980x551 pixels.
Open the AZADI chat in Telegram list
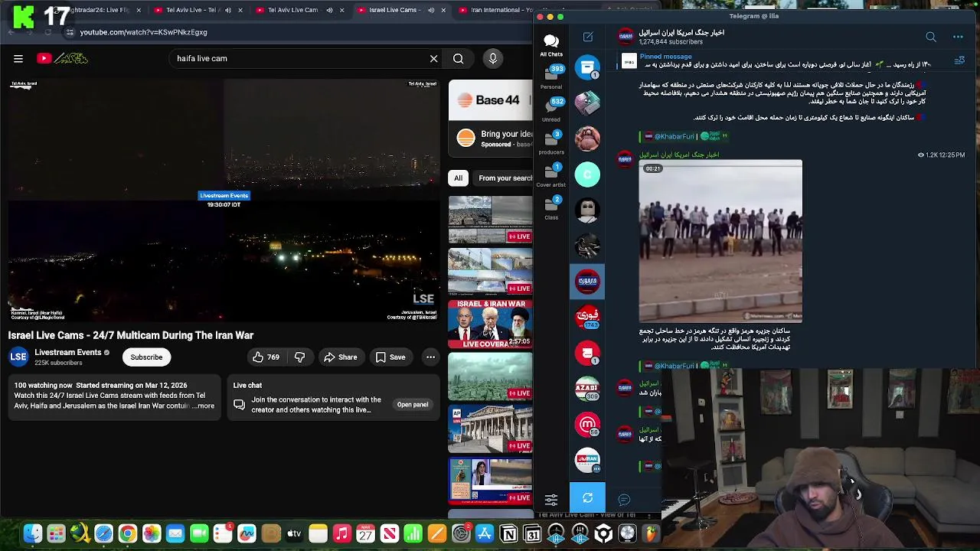587,389
